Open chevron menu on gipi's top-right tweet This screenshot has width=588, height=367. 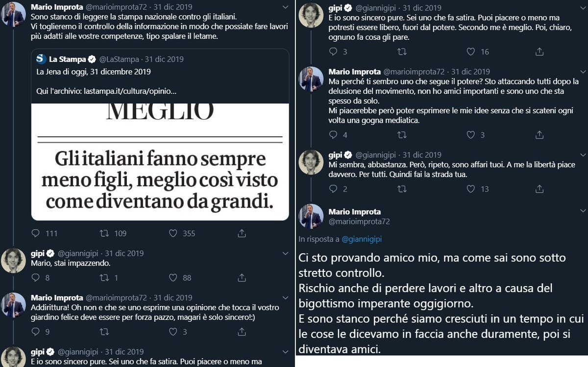click(x=583, y=8)
